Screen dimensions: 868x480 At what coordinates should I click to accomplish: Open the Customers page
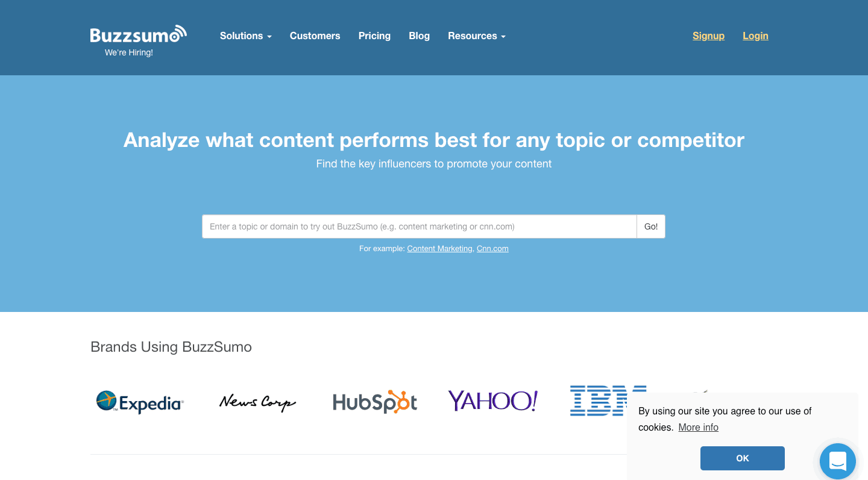[x=315, y=36]
